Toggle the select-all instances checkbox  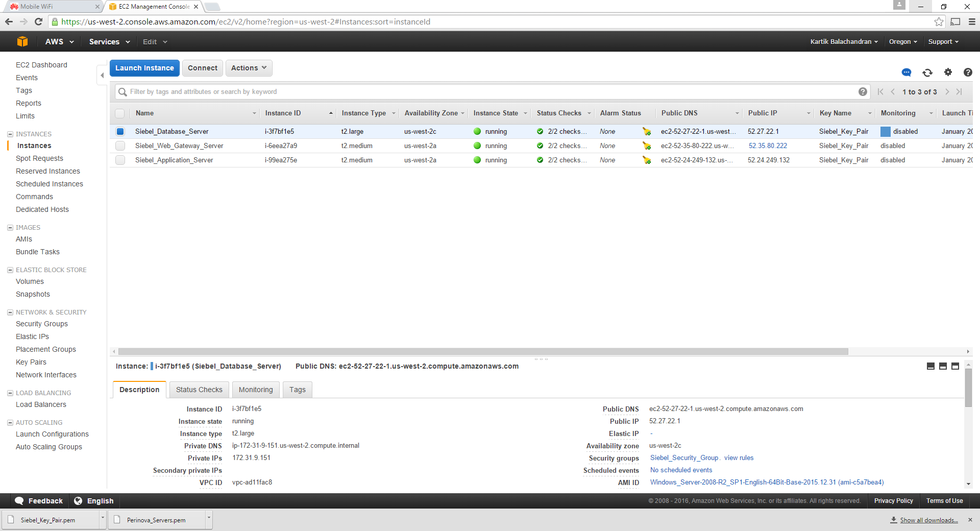point(120,113)
